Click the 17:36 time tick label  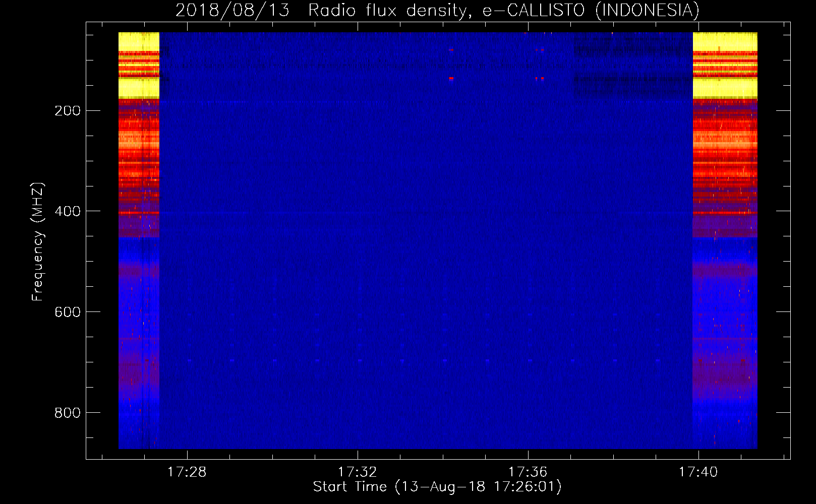tap(528, 472)
